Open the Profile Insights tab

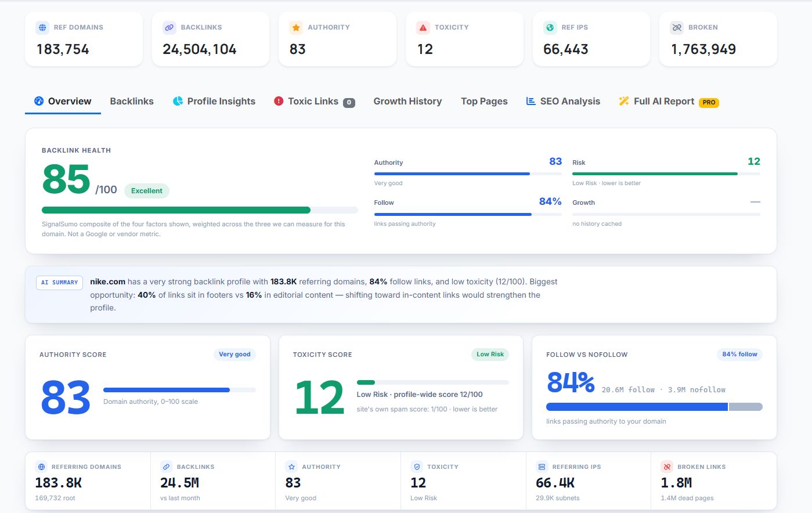(214, 102)
